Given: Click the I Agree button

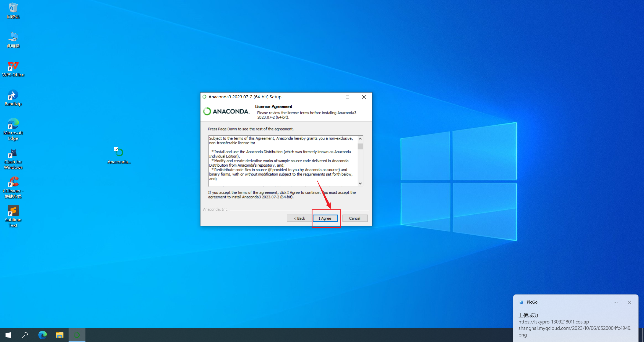Looking at the screenshot, I should click(325, 218).
